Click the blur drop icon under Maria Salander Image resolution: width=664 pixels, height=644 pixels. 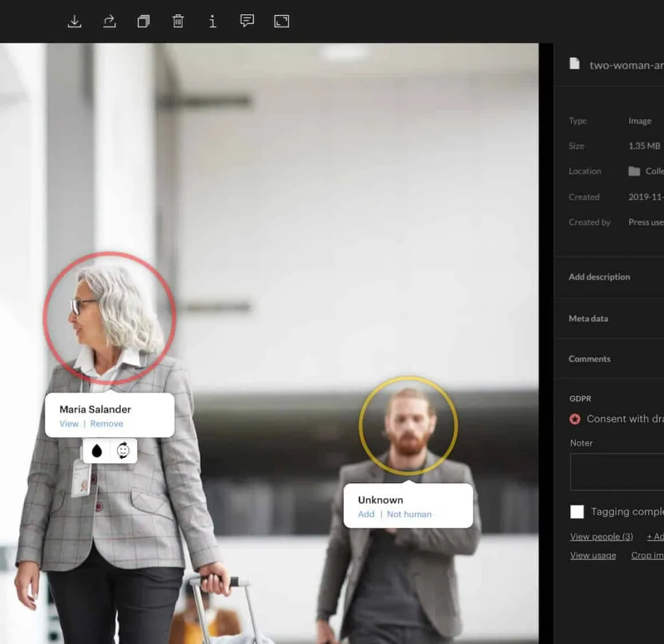(97, 451)
